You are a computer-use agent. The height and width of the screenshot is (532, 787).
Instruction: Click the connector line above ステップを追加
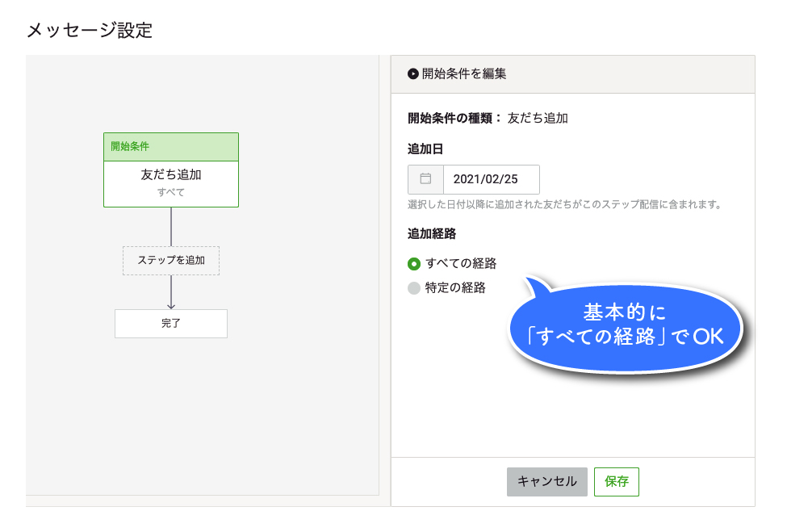click(171, 226)
